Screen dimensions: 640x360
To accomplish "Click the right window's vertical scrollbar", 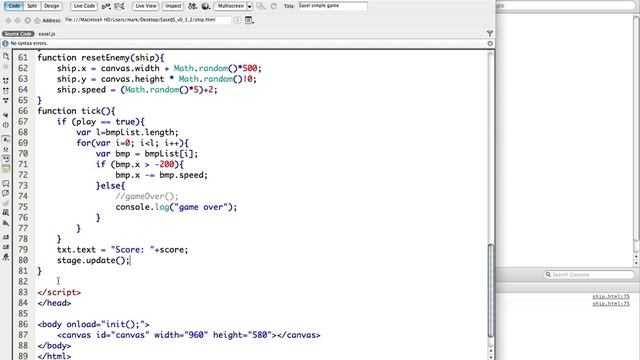I will click(636, 133).
